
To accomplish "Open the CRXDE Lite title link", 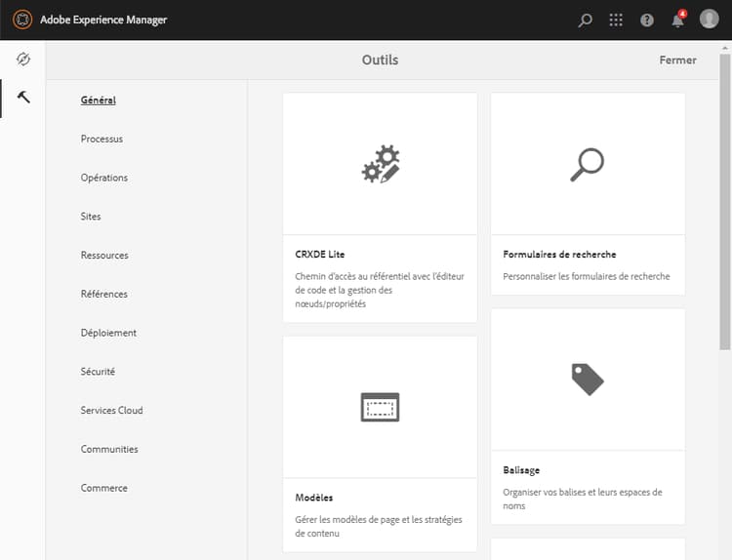I will (320, 255).
